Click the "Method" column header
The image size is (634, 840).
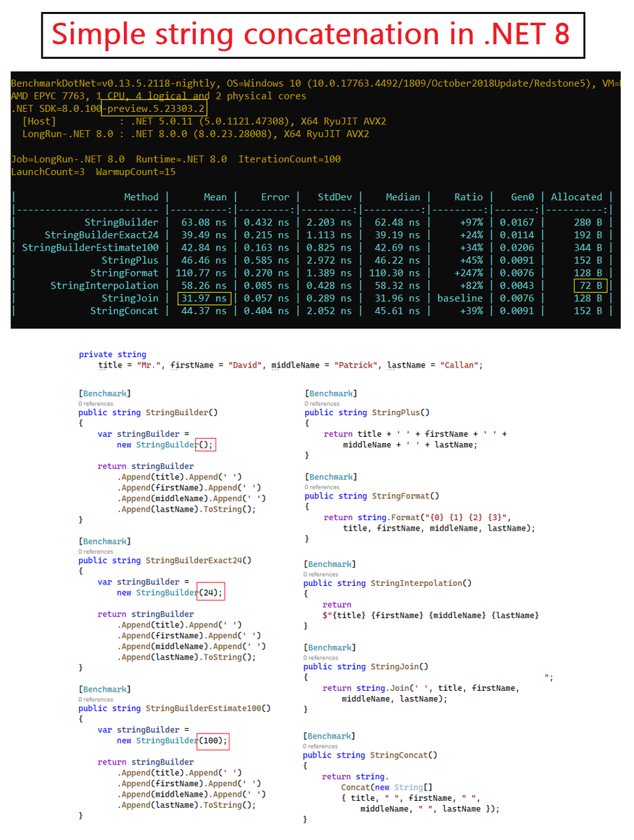(x=141, y=197)
